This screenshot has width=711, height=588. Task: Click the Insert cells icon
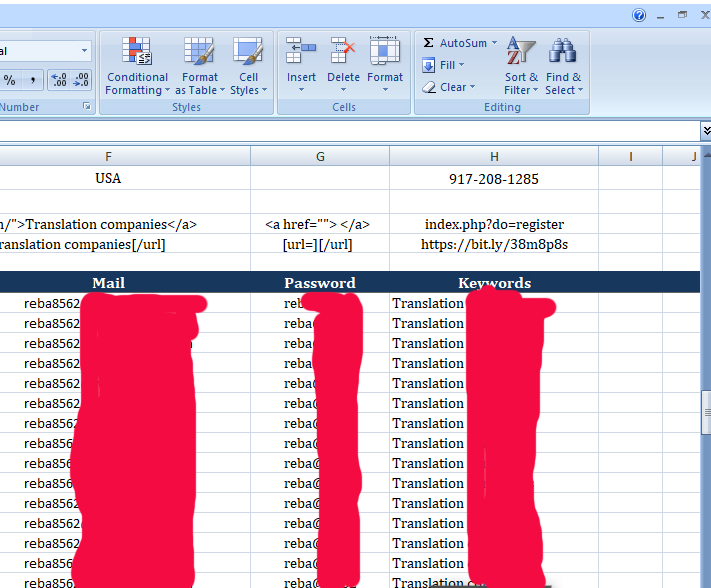(x=301, y=50)
